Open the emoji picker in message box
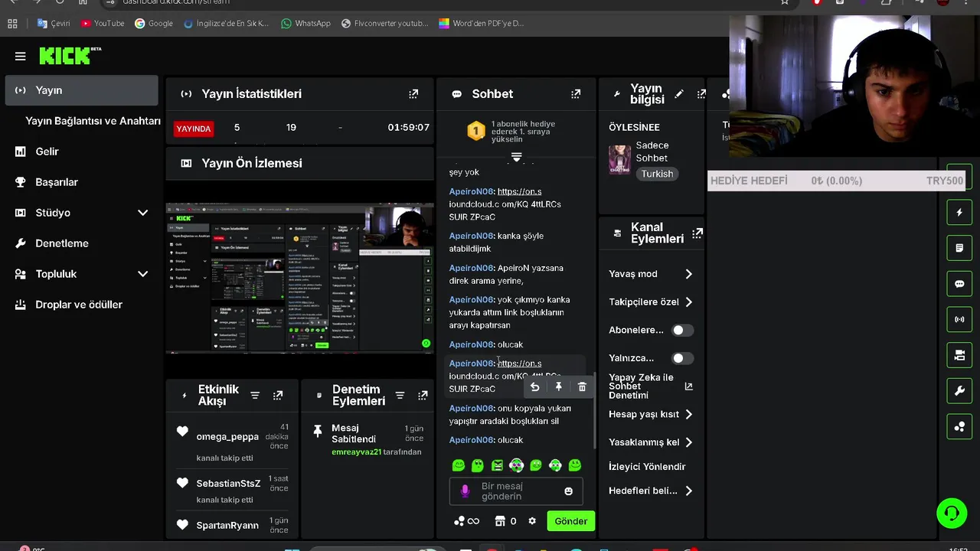Image resolution: width=980 pixels, height=551 pixels. 568,491
